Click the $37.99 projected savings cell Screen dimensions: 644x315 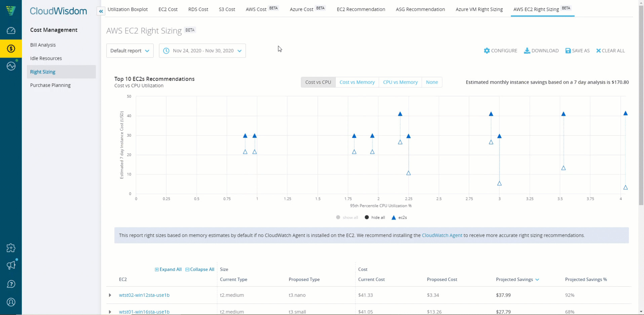tap(503, 295)
